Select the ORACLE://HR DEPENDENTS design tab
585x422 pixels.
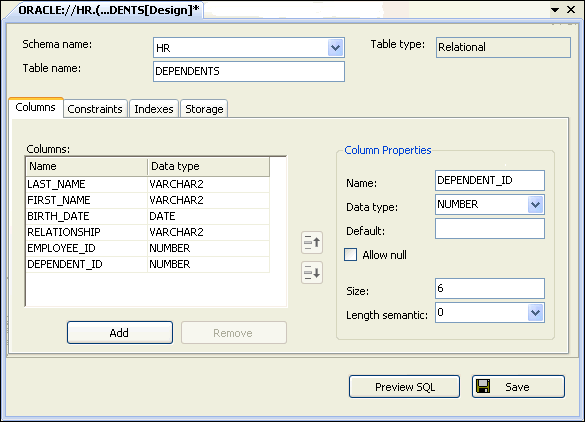point(109,10)
